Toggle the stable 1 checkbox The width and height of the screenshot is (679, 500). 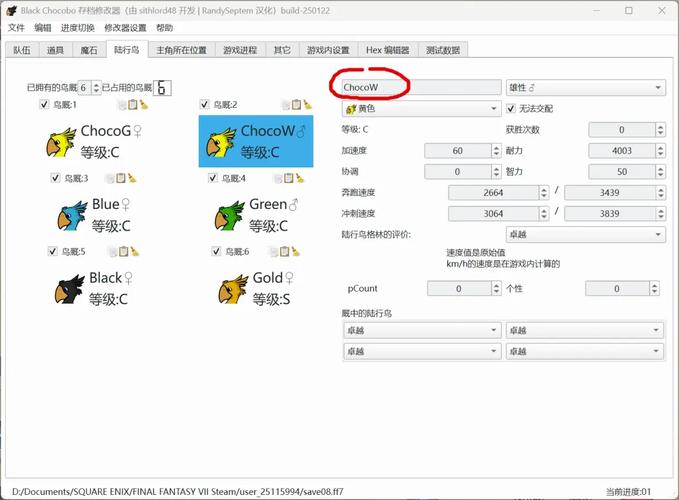point(44,104)
